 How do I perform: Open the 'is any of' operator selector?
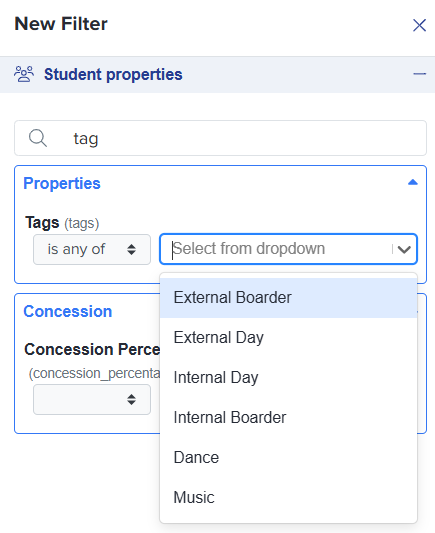[x=92, y=249]
